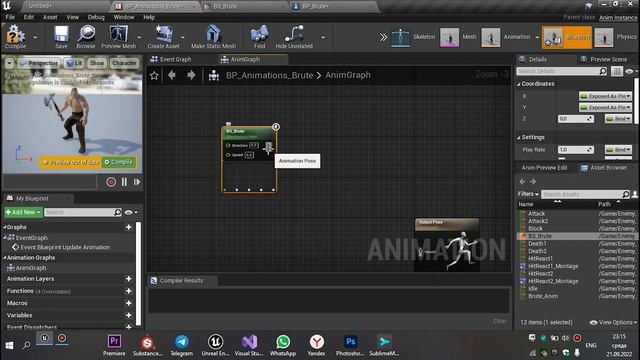Switch to Mesh editor mode
Screen dimensions: 640x360
458,37
